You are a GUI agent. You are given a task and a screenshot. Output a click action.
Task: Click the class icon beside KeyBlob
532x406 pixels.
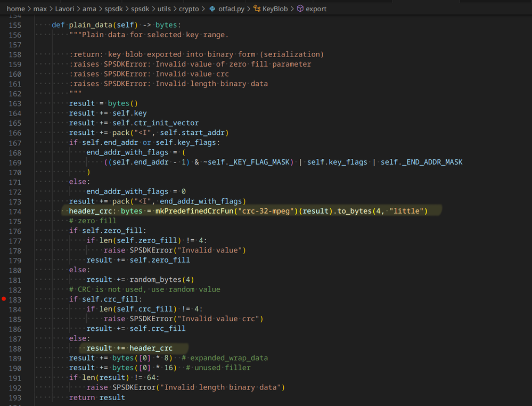(x=257, y=9)
